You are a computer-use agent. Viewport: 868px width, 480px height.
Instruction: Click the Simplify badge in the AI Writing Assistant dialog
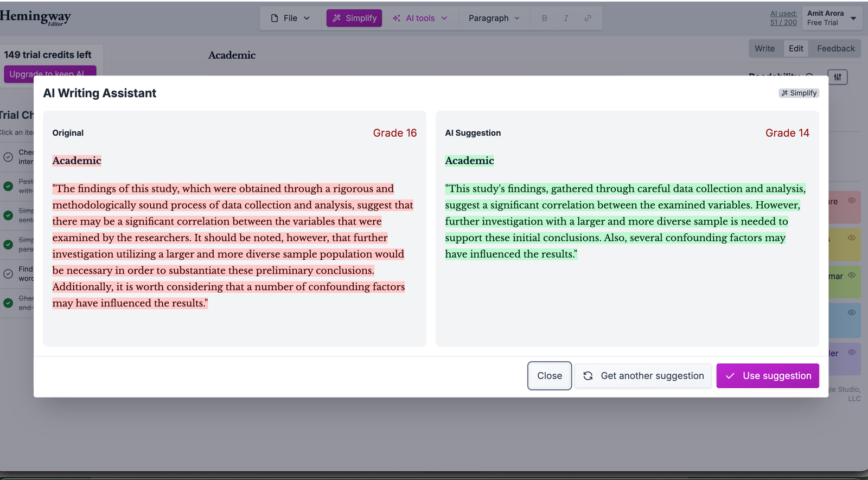click(x=799, y=93)
